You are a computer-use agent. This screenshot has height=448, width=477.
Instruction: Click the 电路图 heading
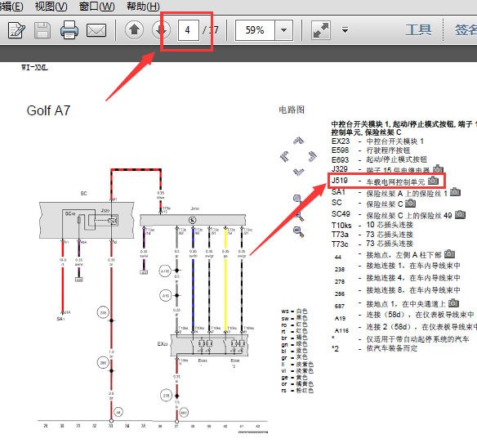click(292, 110)
